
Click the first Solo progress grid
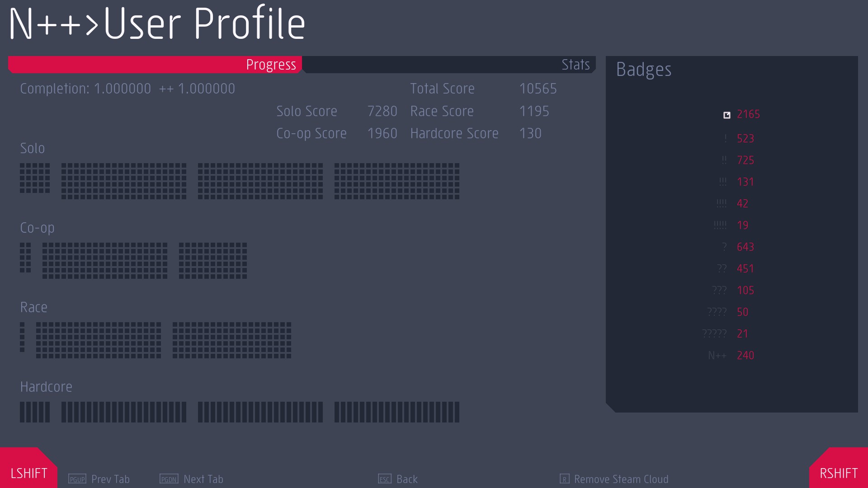[35, 178]
